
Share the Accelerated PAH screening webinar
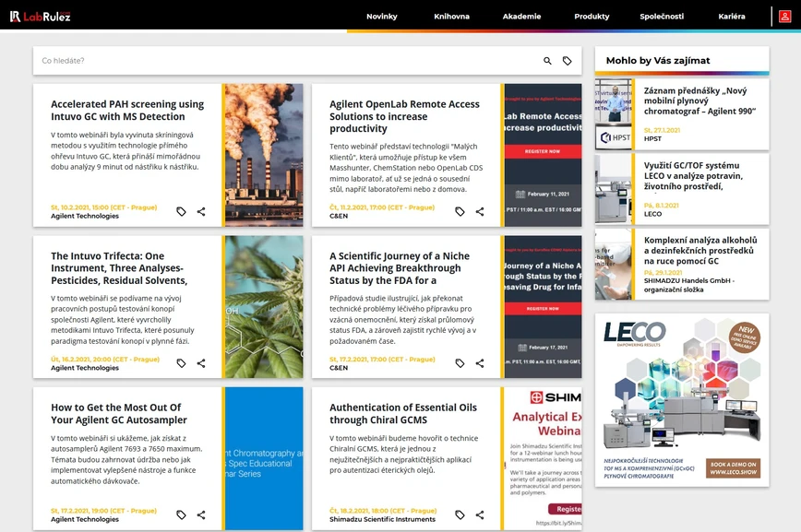click(x=201, y=210)
